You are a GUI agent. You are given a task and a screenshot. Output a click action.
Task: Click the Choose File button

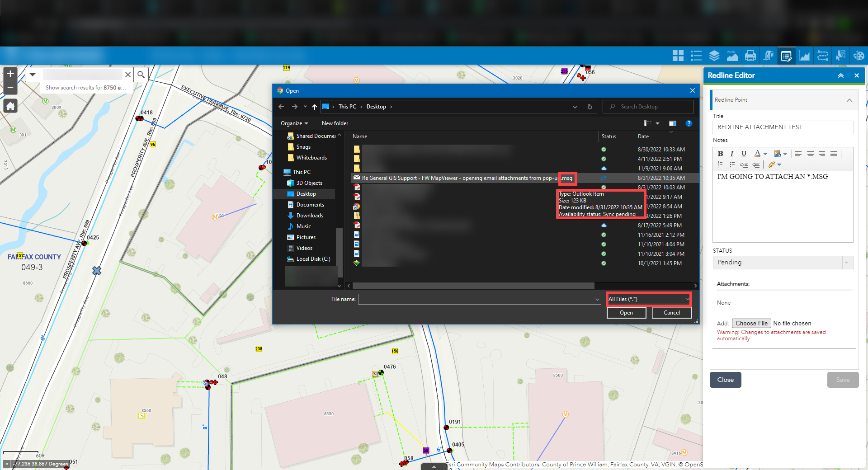click(x=751, y=323)
